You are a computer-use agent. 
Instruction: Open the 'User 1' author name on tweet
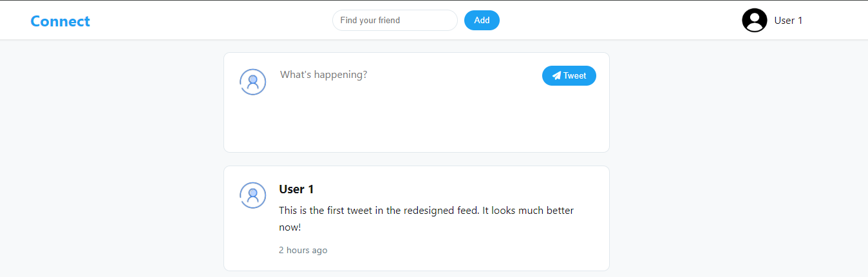pyautogui.click(x=296, y=189)
